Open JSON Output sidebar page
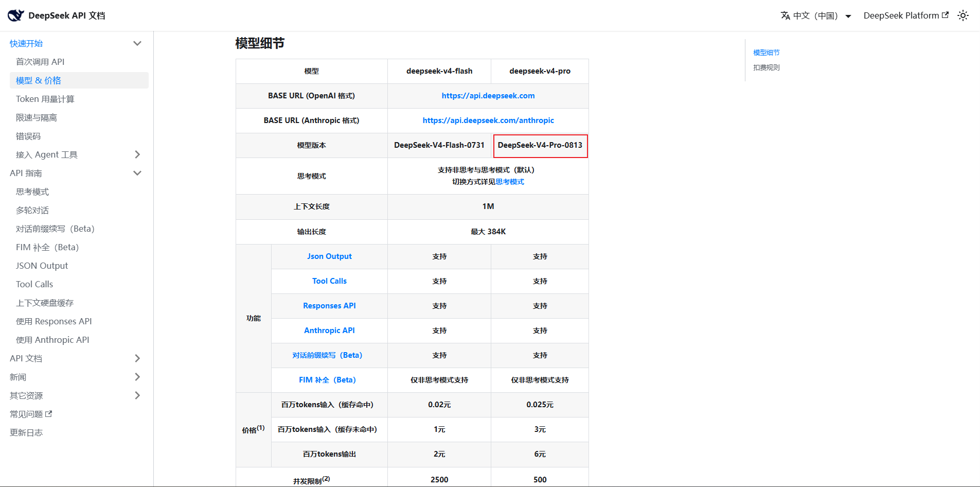The width and height of the screenshot is (980, 487). [x=42, y=266]
